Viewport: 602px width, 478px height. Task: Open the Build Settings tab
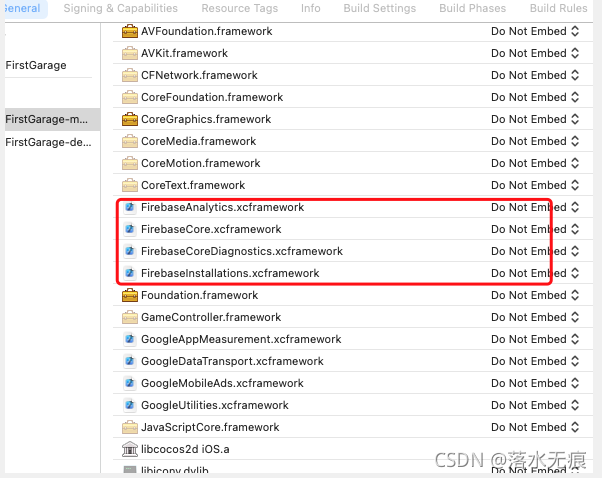pyautogui.click(x=380, y=8)
